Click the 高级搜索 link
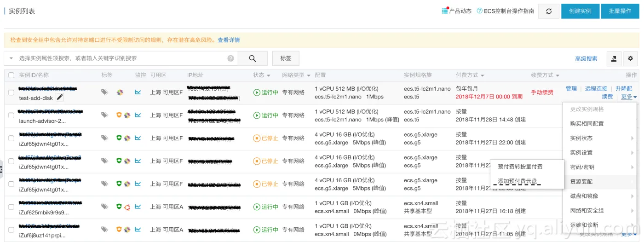This screenshot has width=644, height=242. pyautogui.click(x=586, y=58)
